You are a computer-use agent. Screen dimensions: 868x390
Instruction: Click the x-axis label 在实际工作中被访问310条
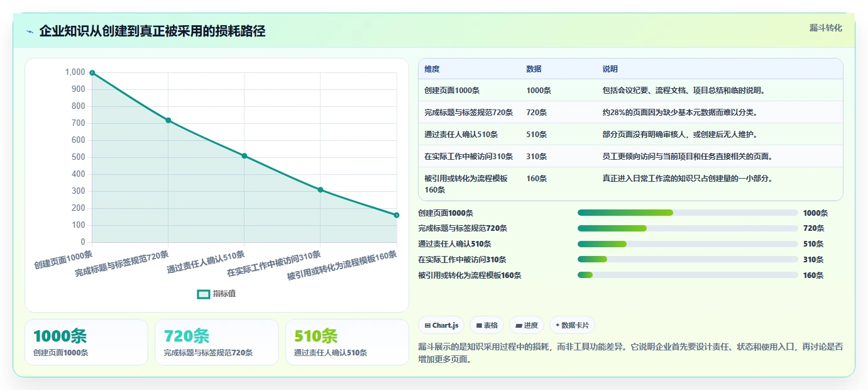point(274,264)
